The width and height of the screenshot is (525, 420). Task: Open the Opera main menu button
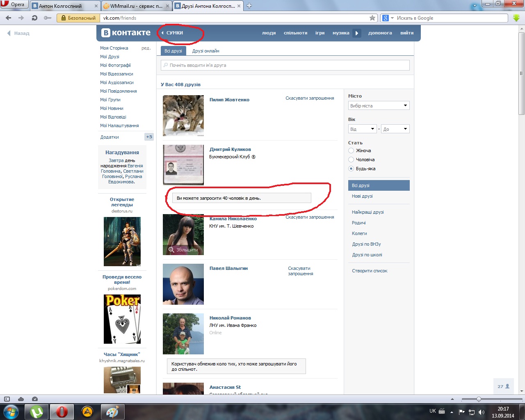click(14, 5)
